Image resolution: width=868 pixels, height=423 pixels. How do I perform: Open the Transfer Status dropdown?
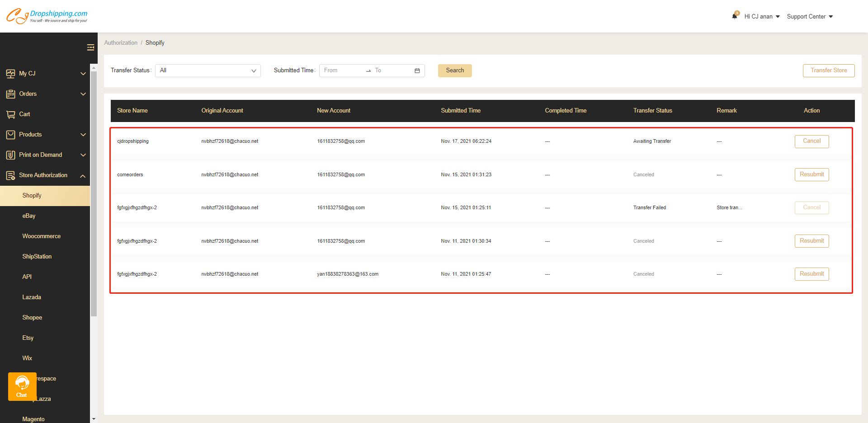click(208, 70)
